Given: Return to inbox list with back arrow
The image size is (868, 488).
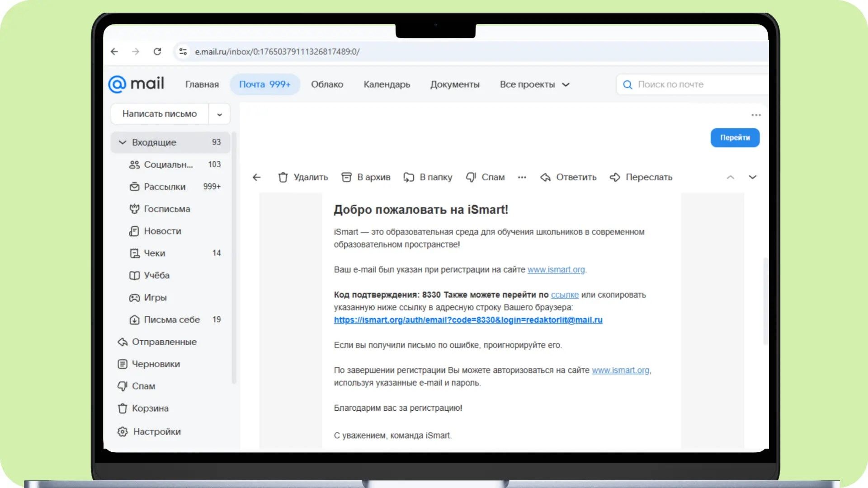Looking at the screenshot, I should tap(257, 177).
